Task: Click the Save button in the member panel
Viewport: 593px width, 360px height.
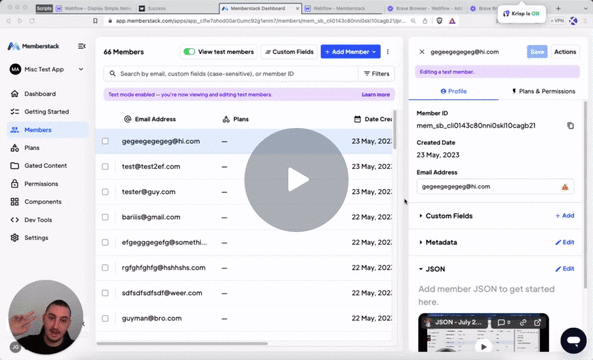Action: click(x=537, y=52)
